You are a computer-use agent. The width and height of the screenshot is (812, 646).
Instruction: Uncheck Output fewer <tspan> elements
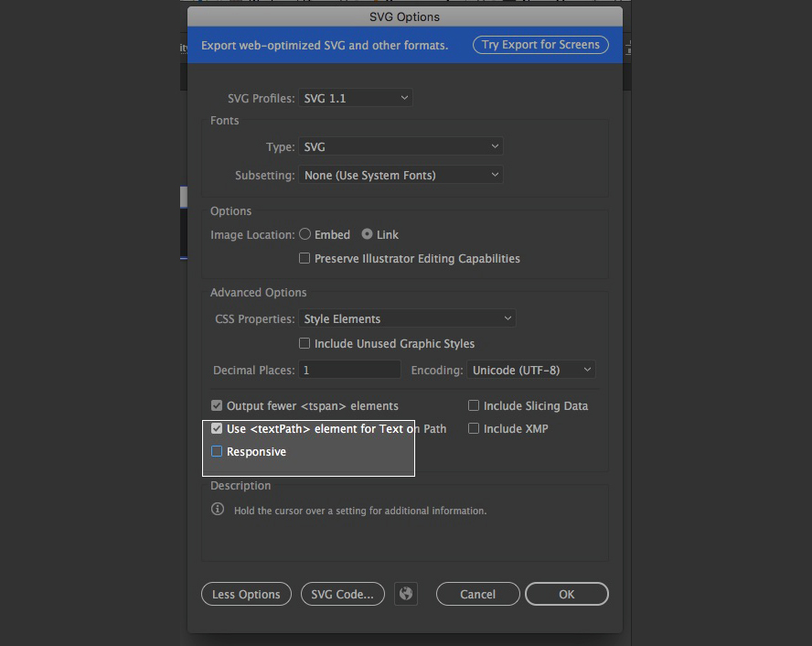tap(217, 405)
